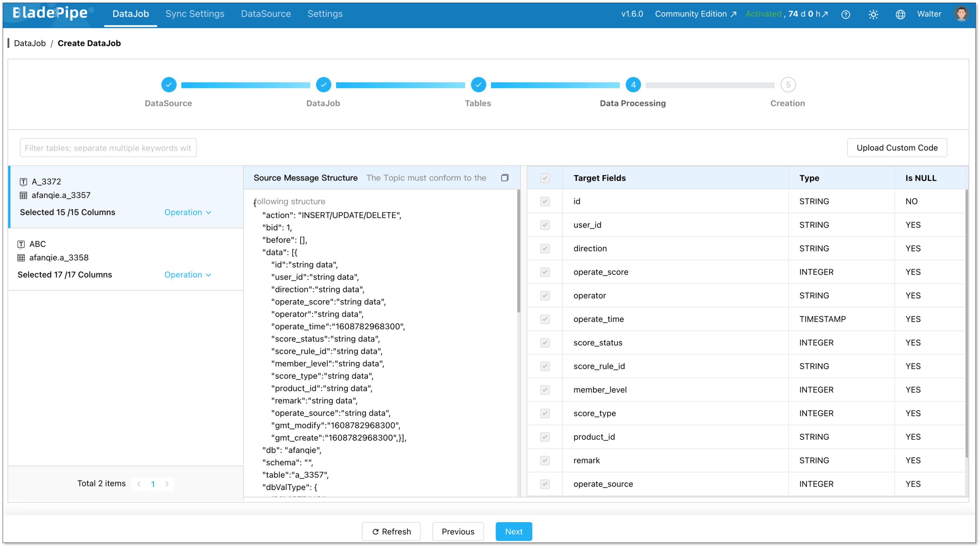
Task: Go to previous page arrow in pagination
Action: pyautogui.click(x=139, y=483)
